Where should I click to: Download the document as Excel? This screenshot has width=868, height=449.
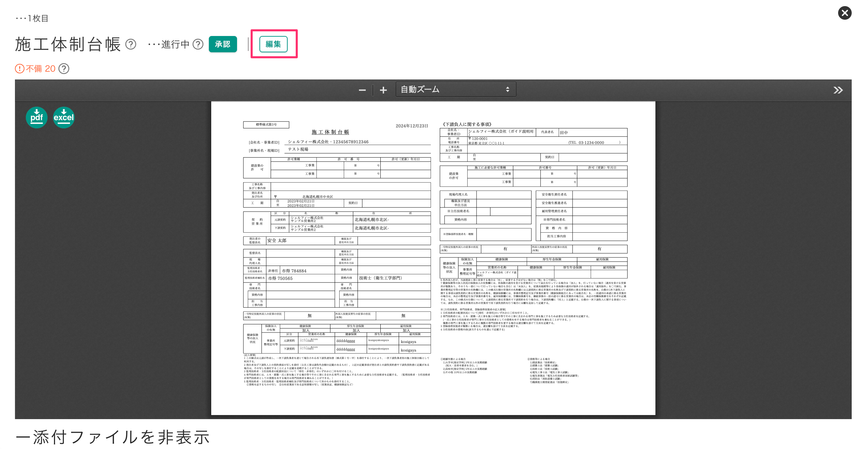[64, 117]
